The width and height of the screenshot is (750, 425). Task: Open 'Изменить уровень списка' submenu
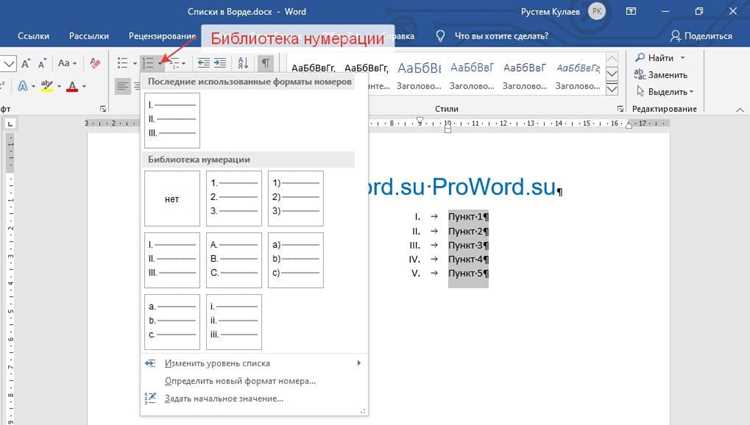(254, 363)
